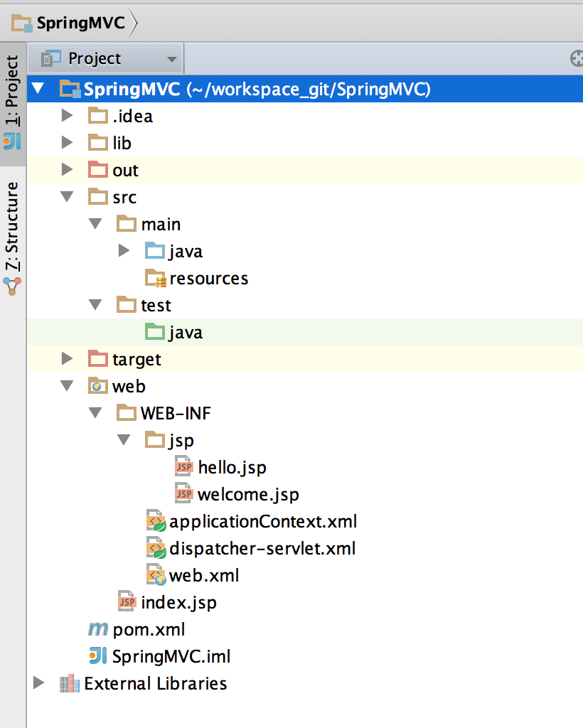Select dispatcher-servlet.xml in the tree
583x728 pixels.
(262, 548)
